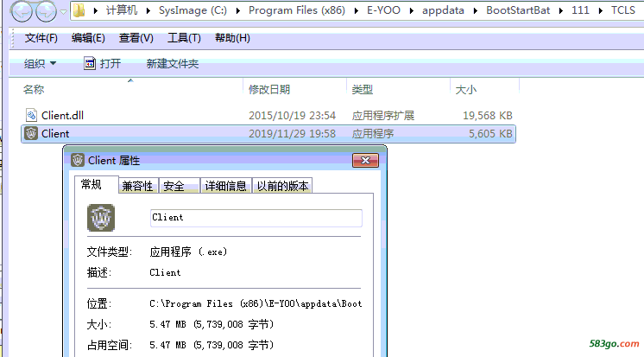Image resolution: width=644 pixels, height=357 pixels.
Task: Expand arrow after BootStartBat in breadcrumb
Action: pos(560,10)
